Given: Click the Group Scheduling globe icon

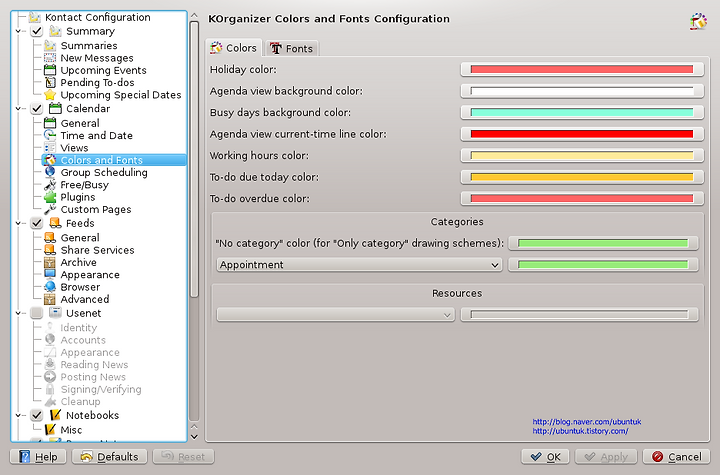Looking at the screenshot, I should tap(50, 172).
